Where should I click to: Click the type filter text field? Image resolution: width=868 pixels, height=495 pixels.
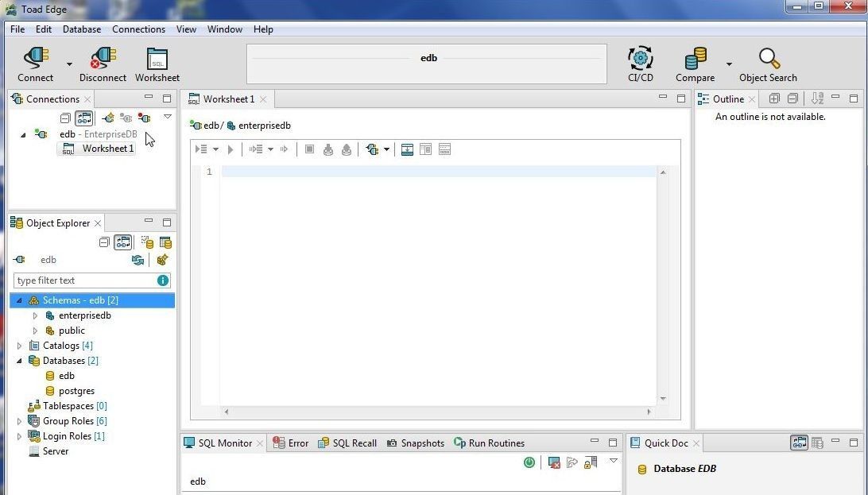pos(85,280)
